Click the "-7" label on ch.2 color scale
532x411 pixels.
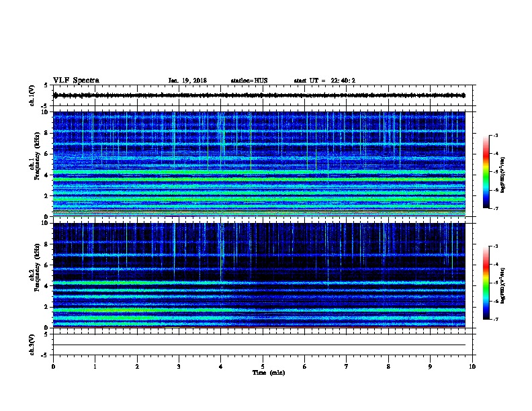[x=496, y=319]
